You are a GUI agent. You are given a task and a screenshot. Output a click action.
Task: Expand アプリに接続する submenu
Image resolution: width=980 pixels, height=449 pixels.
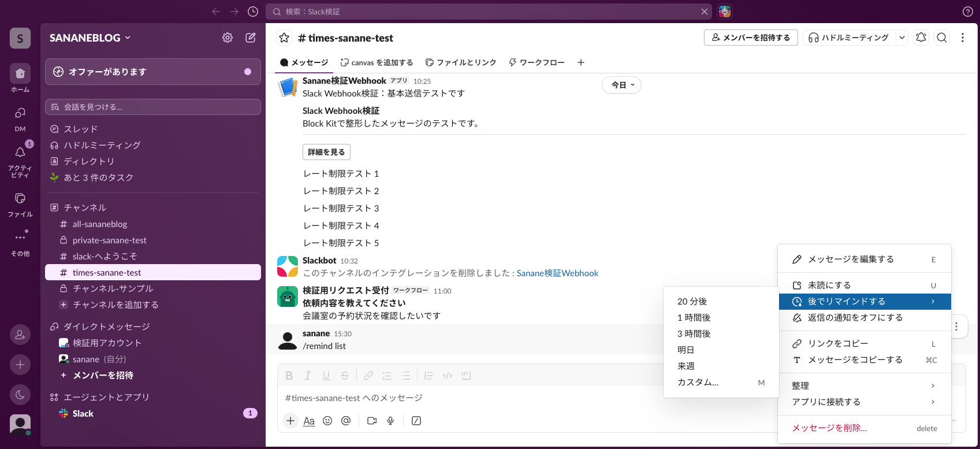tap(865, 402)
